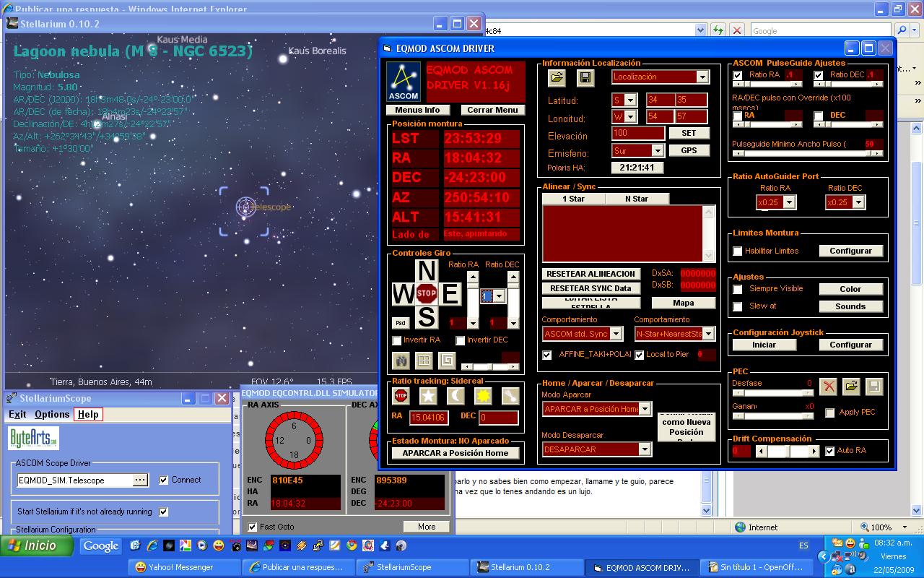Click the spiral search icon
This screenshot has width=924, height=578.
tap(447, 360)
